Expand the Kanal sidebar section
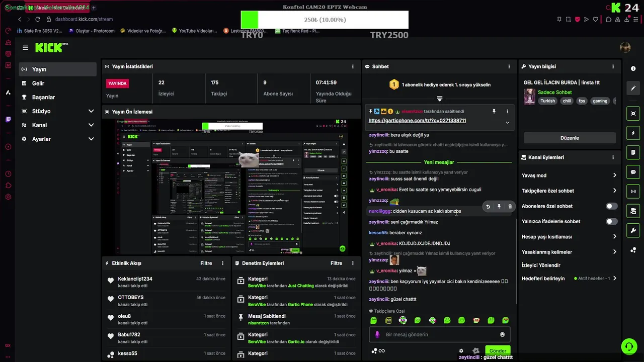The image size is (644, 362). coord(91,125)
